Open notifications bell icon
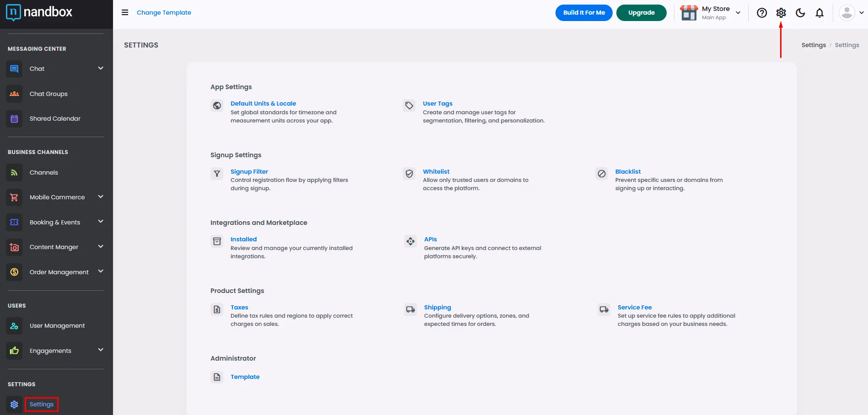This screenshot has height=415, width=868. tap(819, 13)
